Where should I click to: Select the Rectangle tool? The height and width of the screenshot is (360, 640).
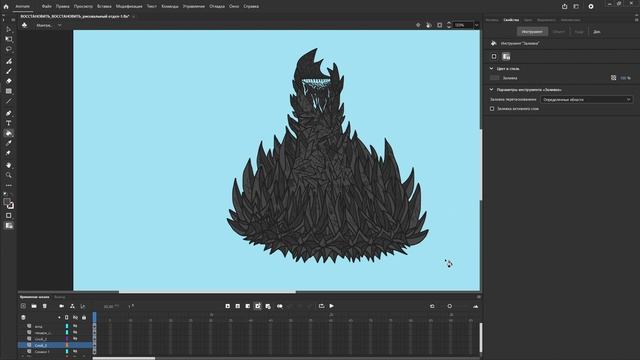tap(9, 91)
